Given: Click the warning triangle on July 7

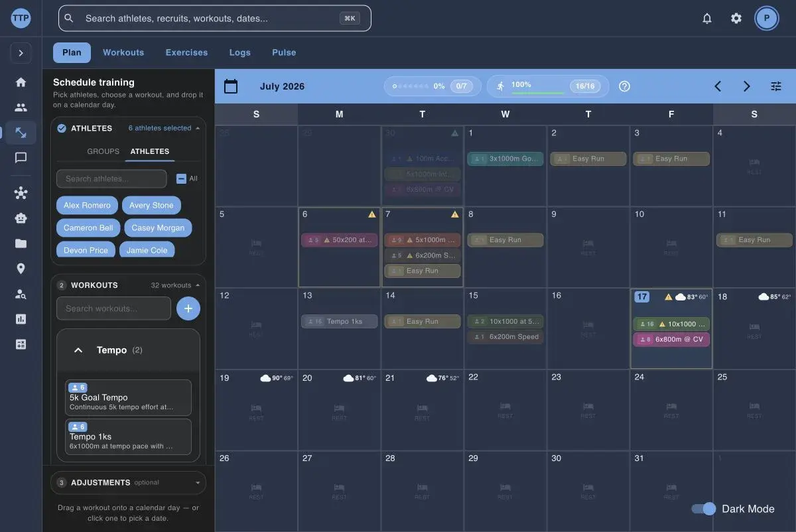Looking at the screenshot, I should coord(455,214).
